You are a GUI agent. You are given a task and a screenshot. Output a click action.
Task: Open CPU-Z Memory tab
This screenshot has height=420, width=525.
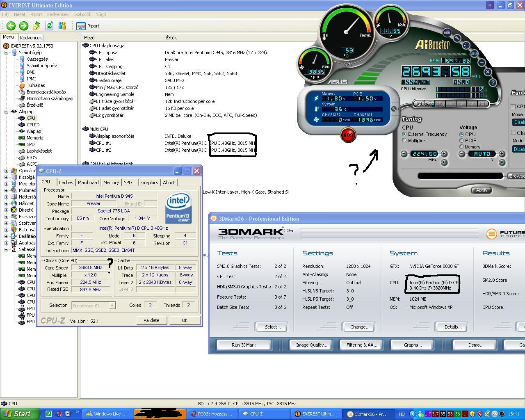coord(111,183)
